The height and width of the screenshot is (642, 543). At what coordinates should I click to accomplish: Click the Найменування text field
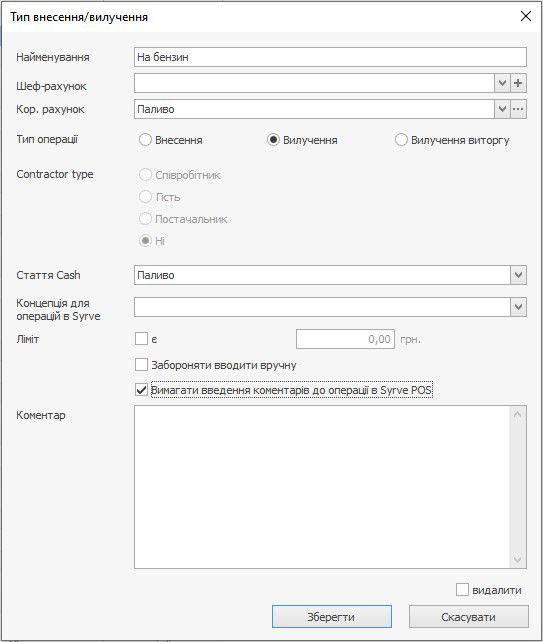[330, 57]
